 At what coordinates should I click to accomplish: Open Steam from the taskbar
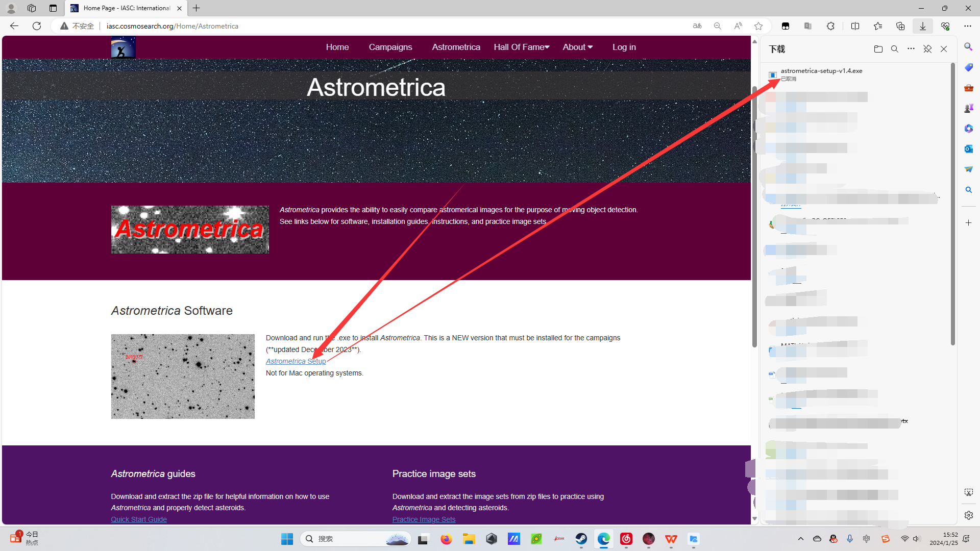tap(581, 539)
